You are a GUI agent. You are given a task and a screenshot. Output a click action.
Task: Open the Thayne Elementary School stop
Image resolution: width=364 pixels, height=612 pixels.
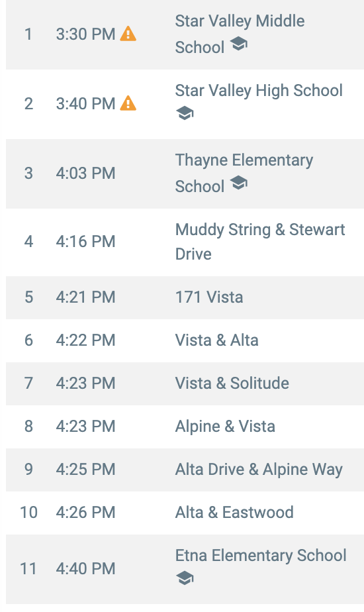click(x=185, y=174)
